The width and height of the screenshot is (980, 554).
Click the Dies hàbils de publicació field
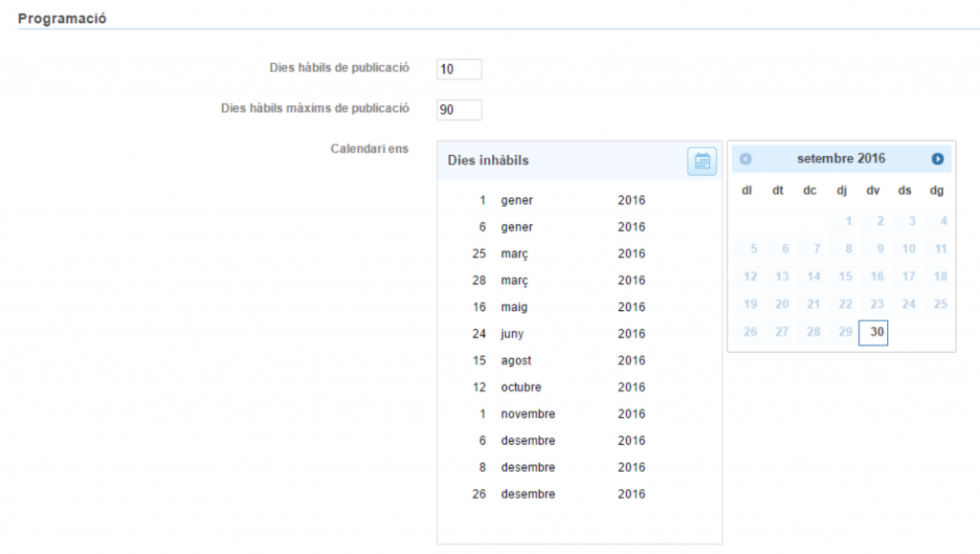(458, 69)
